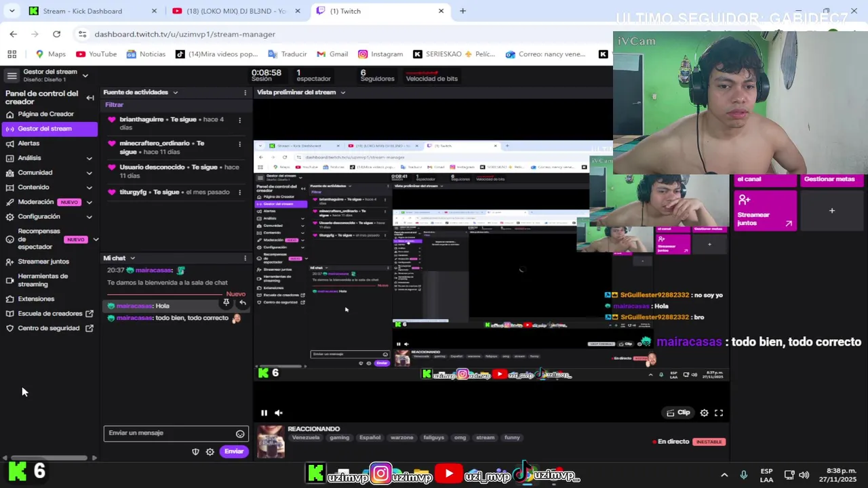Image resolution: width=868 pixels, height=488 pixels.
Task: Open options for brianthaguirre follow entry
Action: 239,120
